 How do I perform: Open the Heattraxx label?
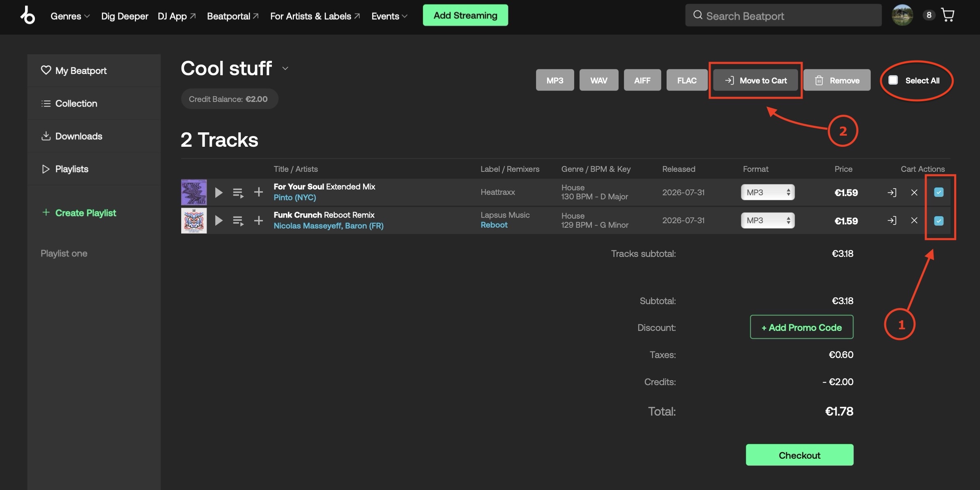(498, 192)
